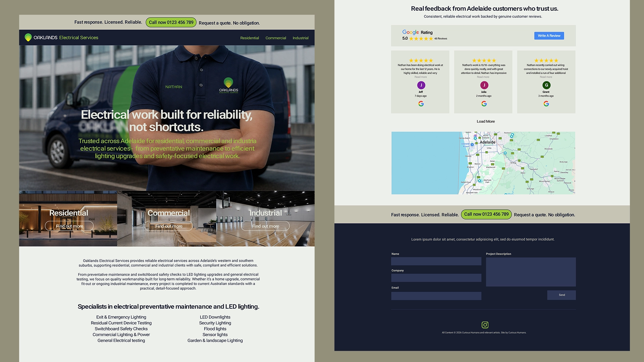Image resolution: width=644 pixels, height=362 pixels.
Task: Click the star row in Jeff's review
Action: click(x=421, y=61)
